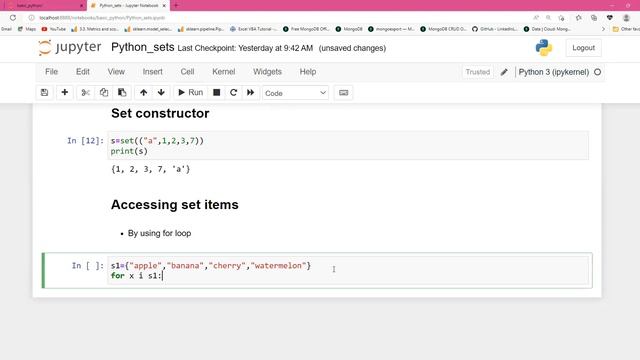Open the Kernel menu
This screenshot has height=360, width=640.
pyautogui.click(x=224, y=72)
